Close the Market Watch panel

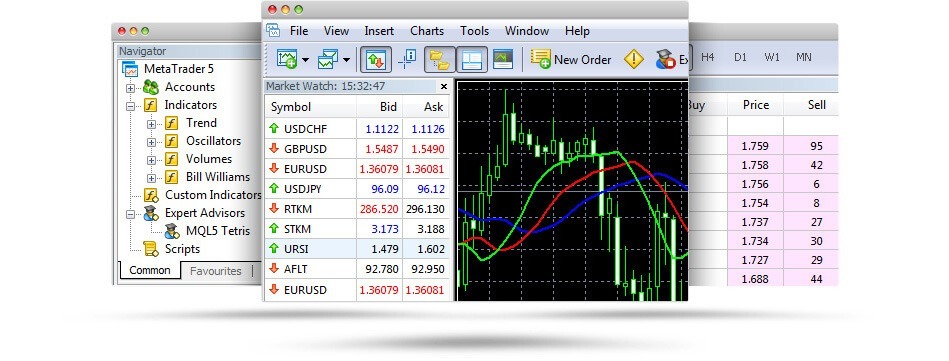(x=444, y=87)
